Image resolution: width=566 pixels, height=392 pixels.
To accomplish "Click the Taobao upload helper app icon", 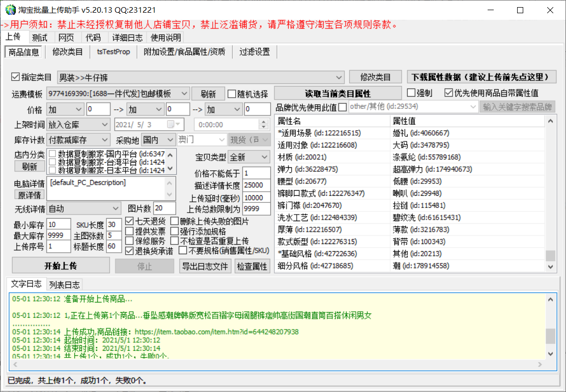I will coord(10,10).
